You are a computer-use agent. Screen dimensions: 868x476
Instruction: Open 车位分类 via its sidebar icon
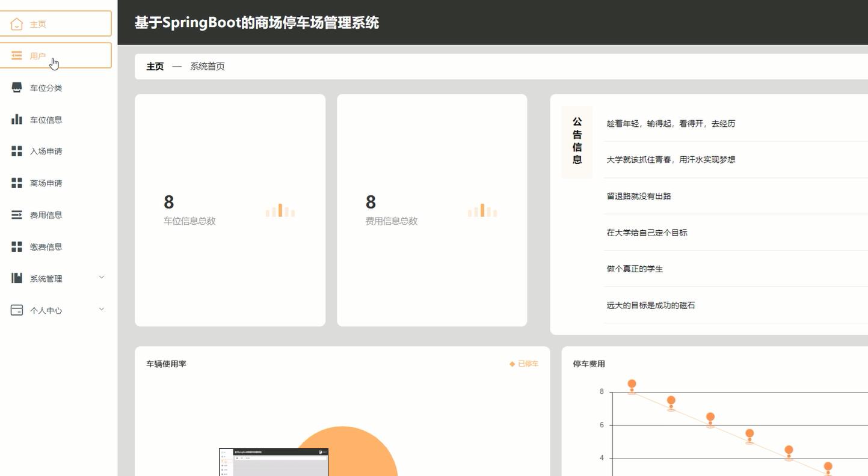(x=16, y=87)
